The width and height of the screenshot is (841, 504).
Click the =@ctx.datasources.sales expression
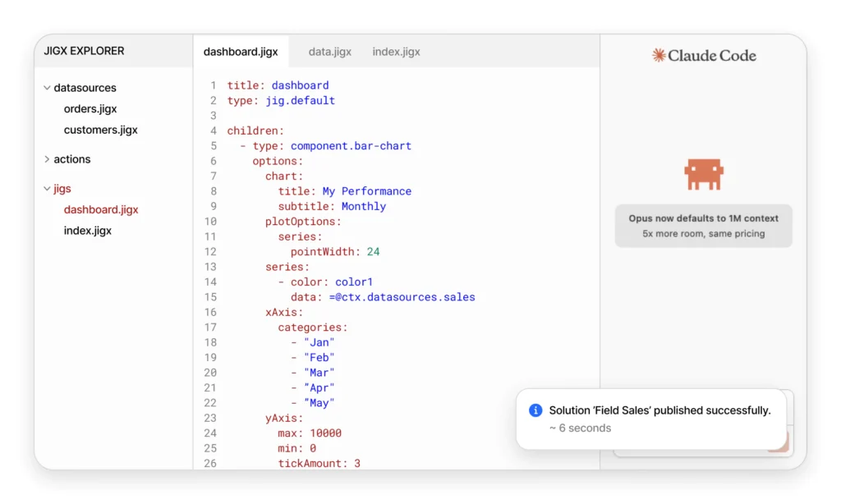(402, 297)
